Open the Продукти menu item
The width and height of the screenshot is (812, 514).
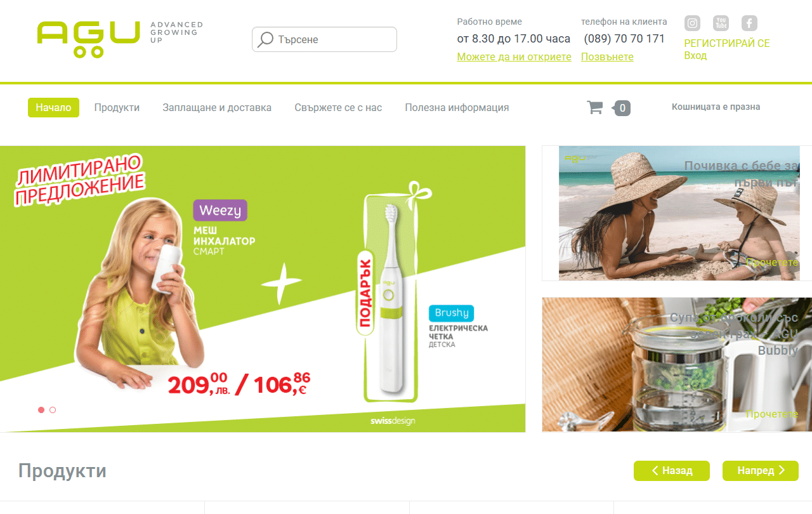117,108
